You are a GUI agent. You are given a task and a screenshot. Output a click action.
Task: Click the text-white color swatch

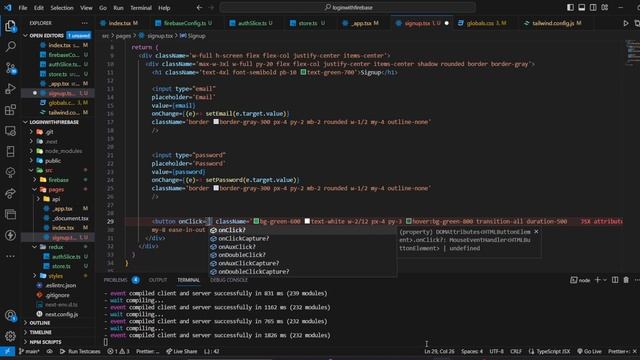click(307, 221)
